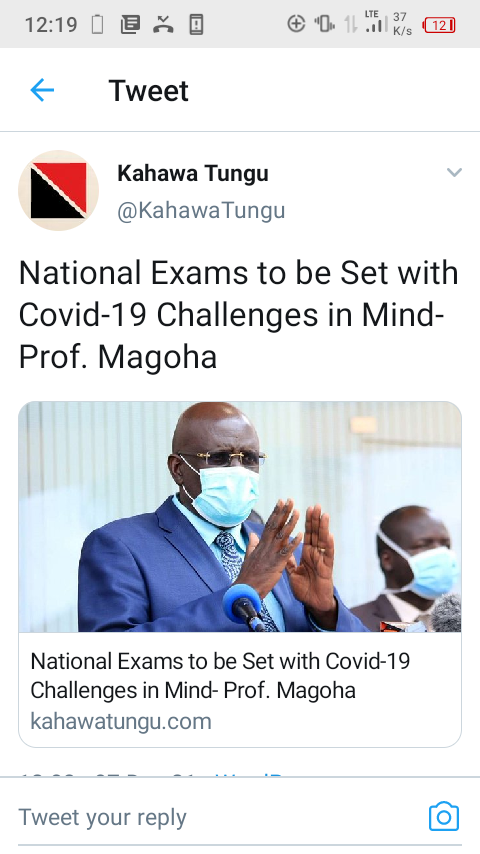Tap the news notification status icon

point(130,25)
